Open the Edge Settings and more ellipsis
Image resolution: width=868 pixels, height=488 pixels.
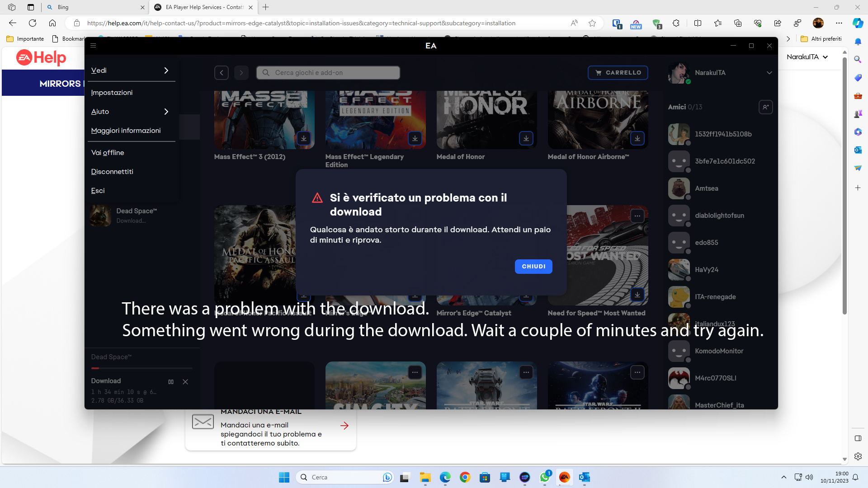[x=839, y=23]
